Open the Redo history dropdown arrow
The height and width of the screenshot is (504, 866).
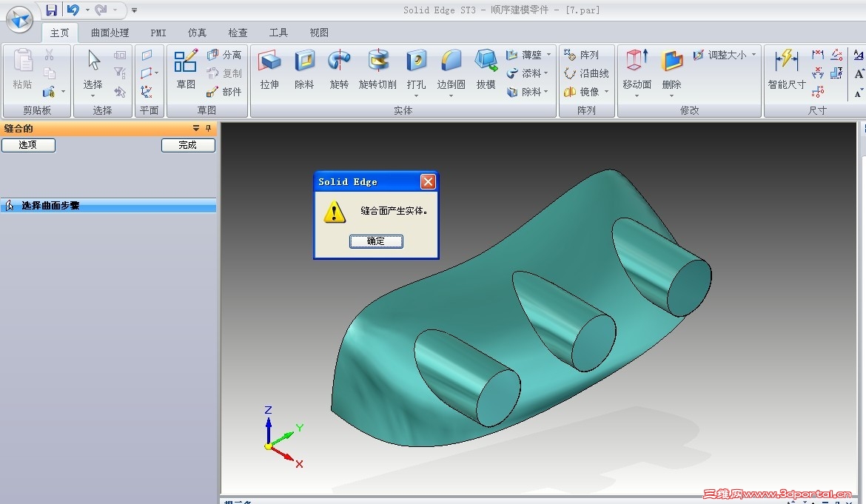115,10
